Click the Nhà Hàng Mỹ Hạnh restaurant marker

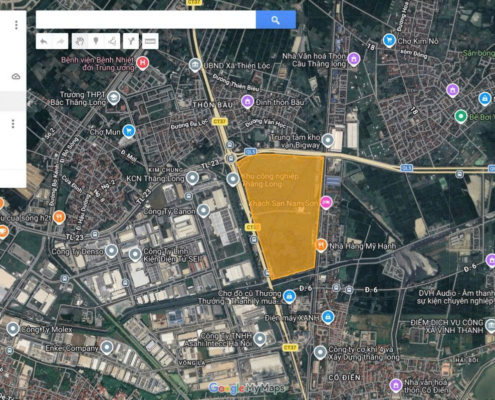pos(321,245)
